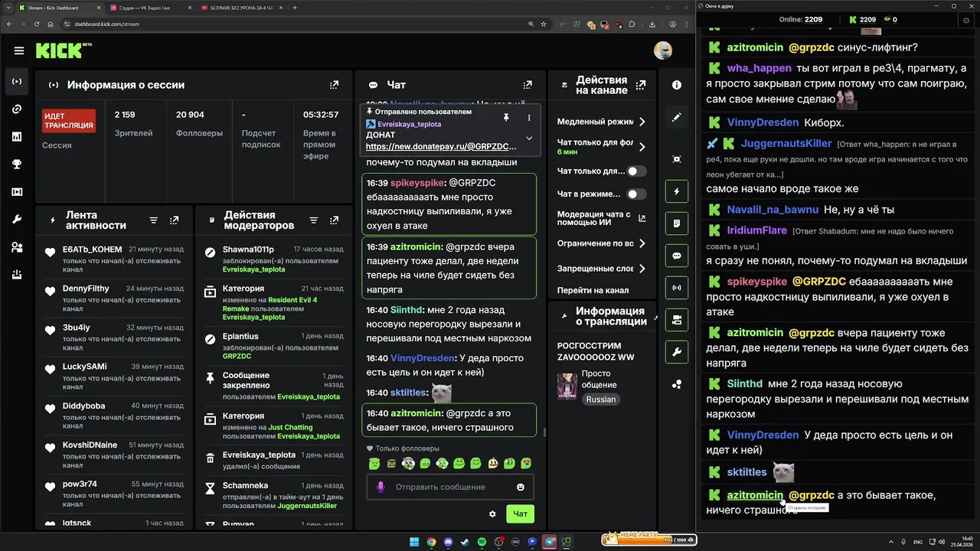Click the info icon in right toolbar
This screenshot has width=980, height=551.
(677, 85)
